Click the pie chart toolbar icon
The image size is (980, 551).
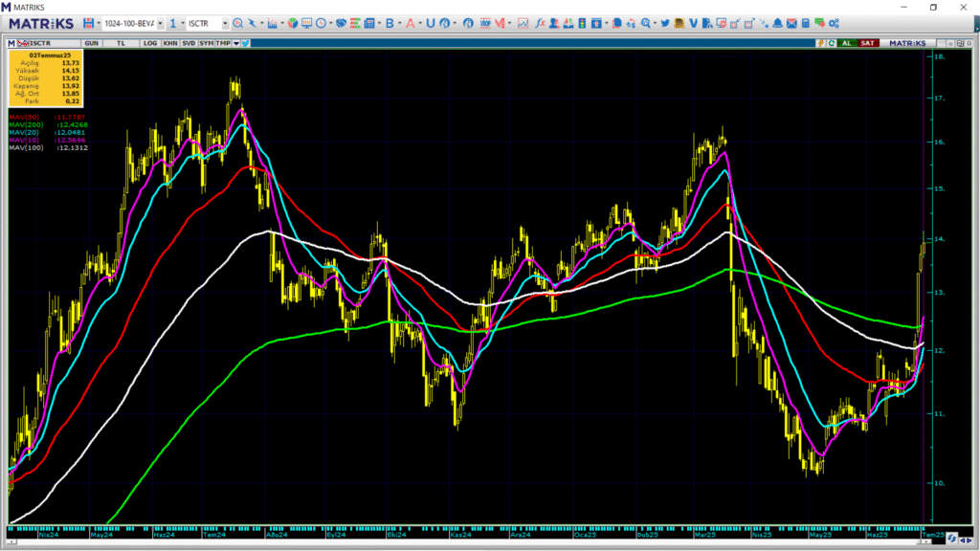(293, 23)
